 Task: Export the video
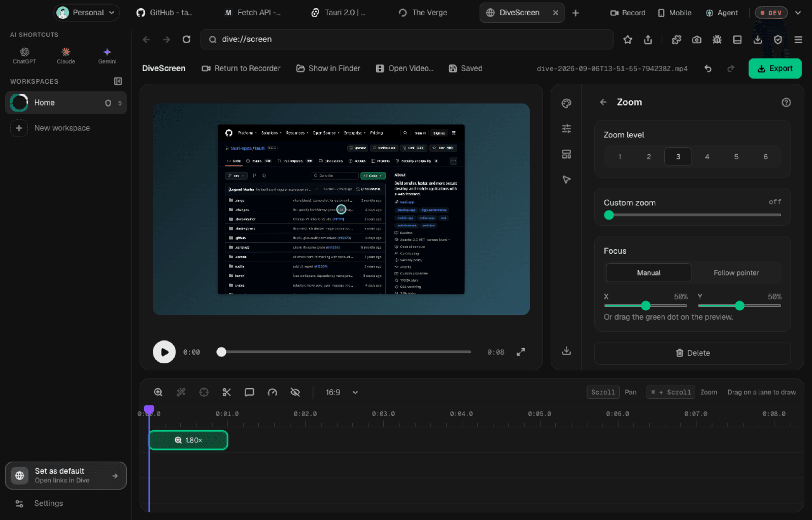[x=775, y=68]
